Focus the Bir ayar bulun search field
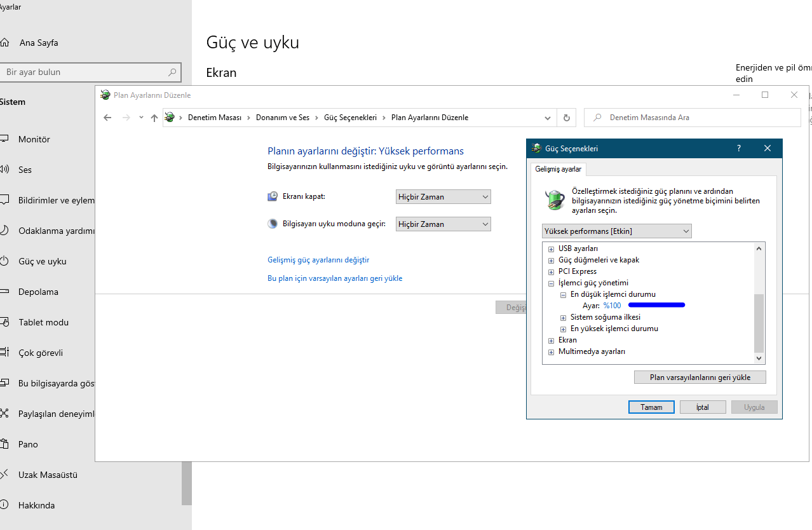Image resolution: width=812 pixels, height=530 pixels. coord(90,72)
